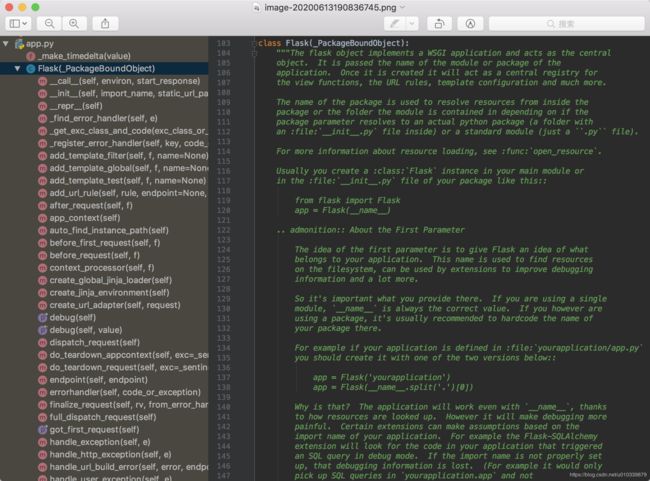
Task: Select before_first_request(self, f) method
Action: pos(105,243)
